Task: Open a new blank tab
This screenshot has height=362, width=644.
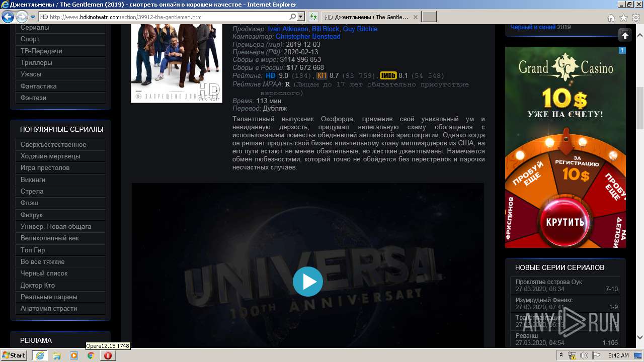Action: click(429, 17)
